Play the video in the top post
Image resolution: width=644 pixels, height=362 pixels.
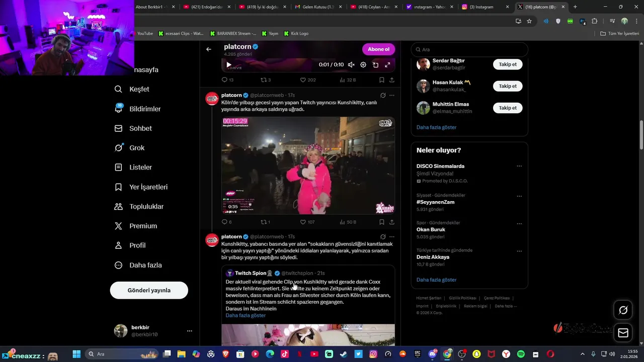229,65
